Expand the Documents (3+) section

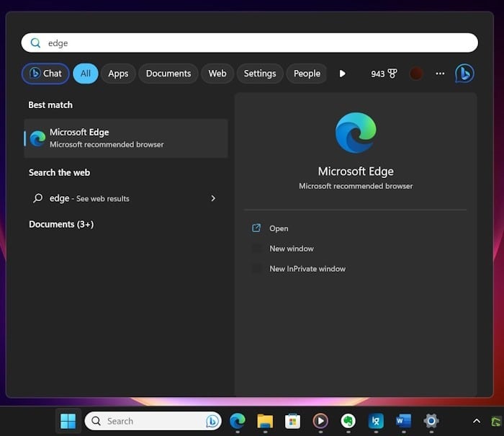61,224
